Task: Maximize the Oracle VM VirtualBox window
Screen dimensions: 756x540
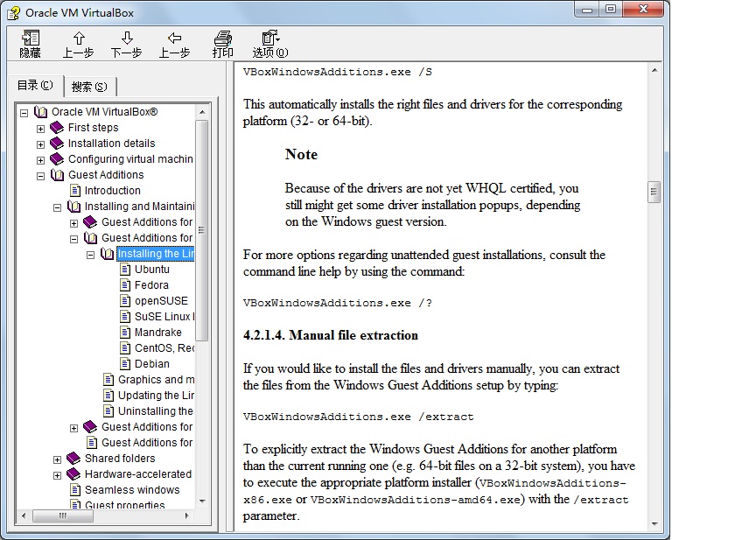Action: point(611,9)
